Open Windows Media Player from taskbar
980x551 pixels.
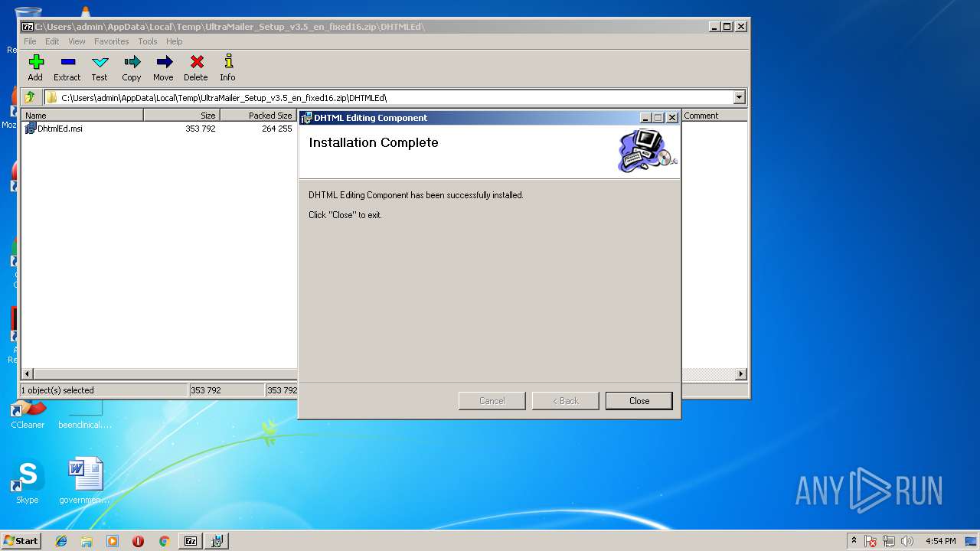pyautogui.click(x=113, y=541)
